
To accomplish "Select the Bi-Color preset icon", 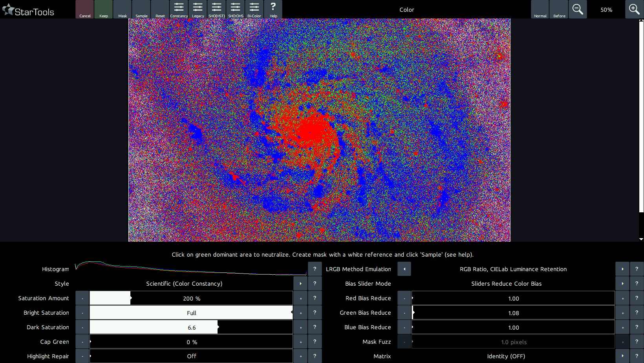I will 254,9.
